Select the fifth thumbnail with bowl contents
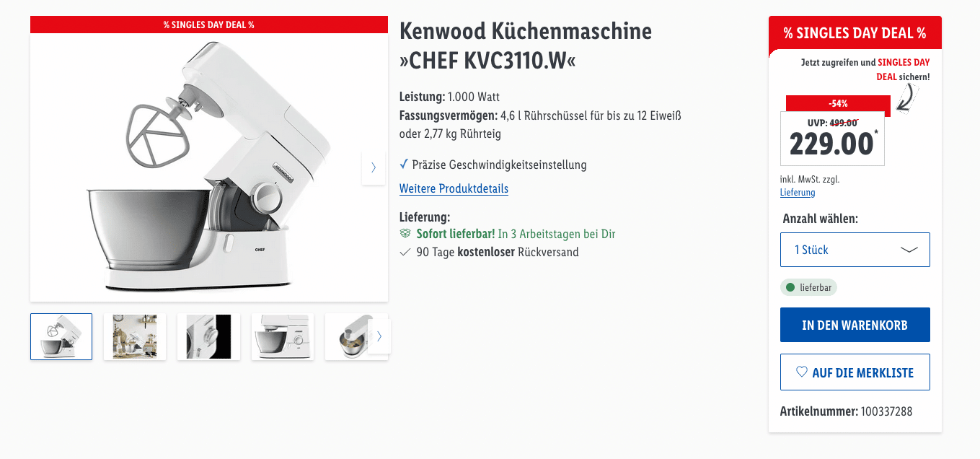 [x=348, y=336]
